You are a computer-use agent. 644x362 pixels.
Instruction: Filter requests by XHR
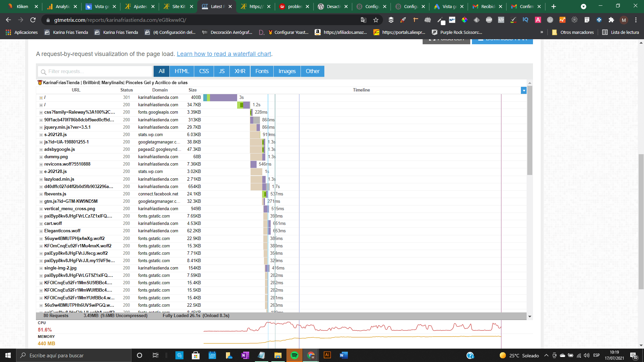pos(240,71)
